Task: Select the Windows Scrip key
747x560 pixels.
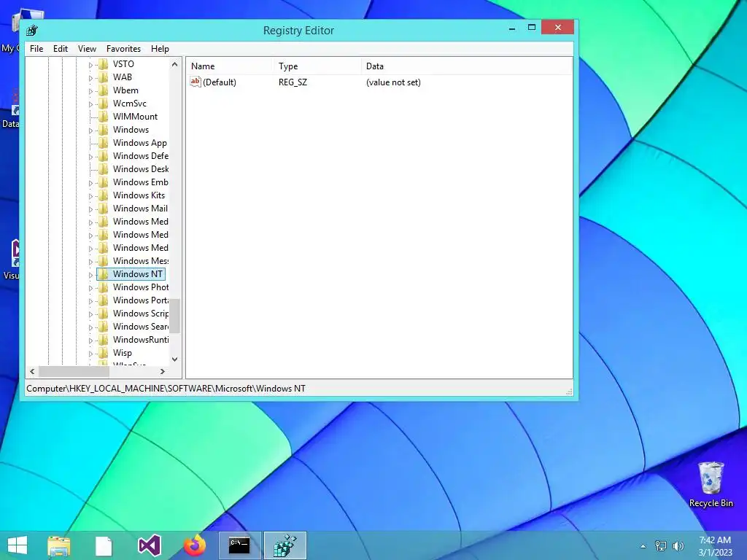Action: tap(141, 314)
